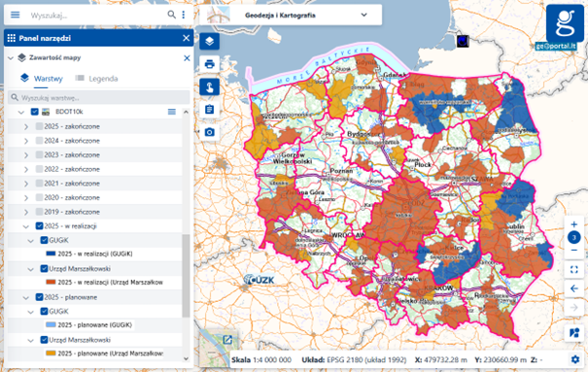Take a map screenshot with camera icon
588x372 pixels.
[x=209, y=132]
